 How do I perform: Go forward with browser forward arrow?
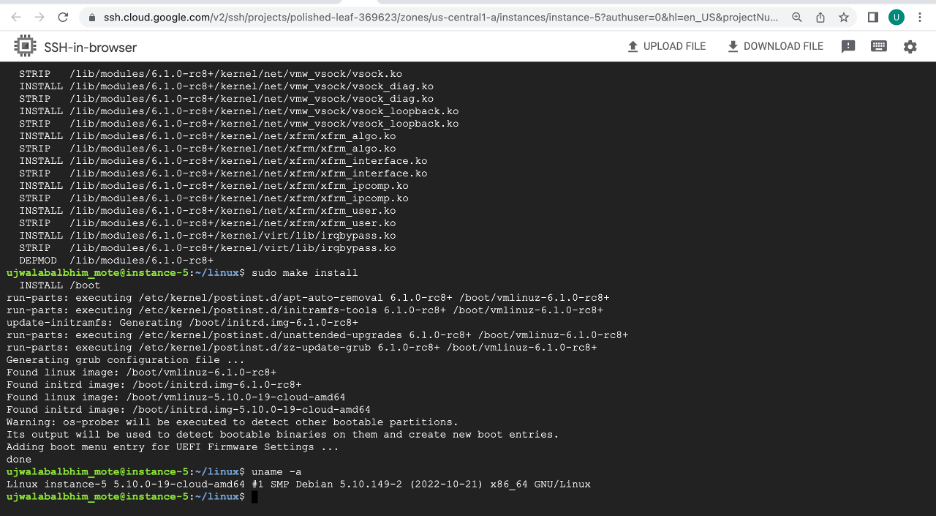pyautogui.click(x=39, y=17)
